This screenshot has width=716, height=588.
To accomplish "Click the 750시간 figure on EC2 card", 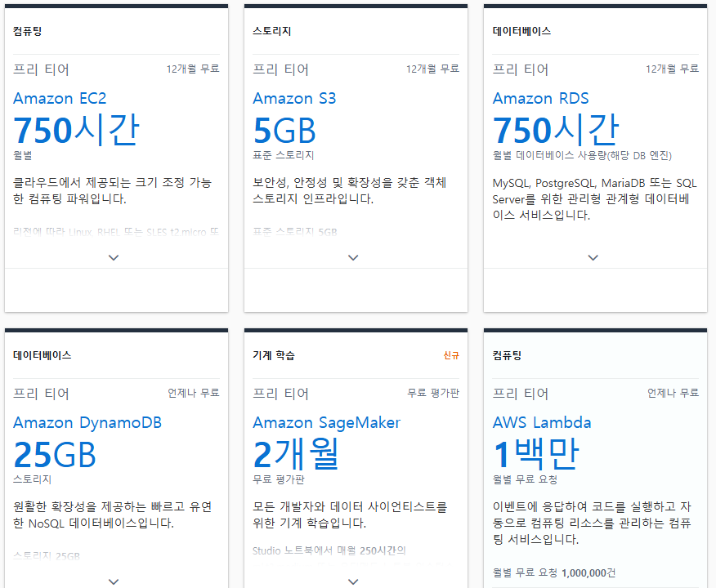I will [76, 130].
